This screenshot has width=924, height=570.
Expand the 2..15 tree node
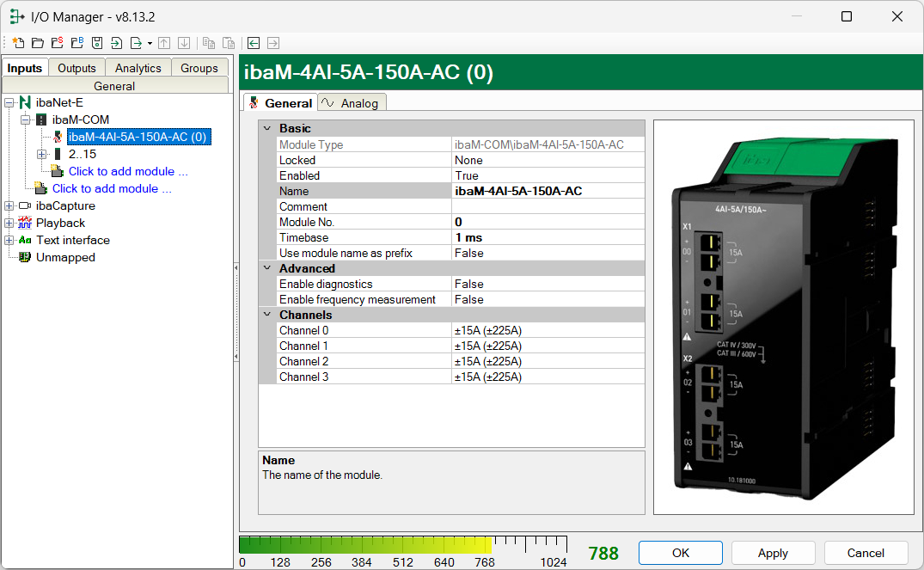41,155
